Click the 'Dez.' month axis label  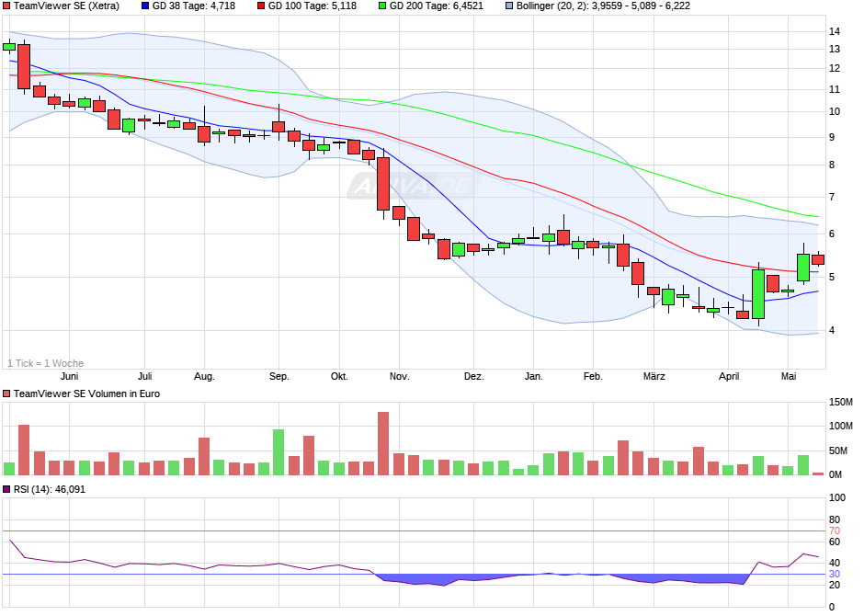click(474, 376)
